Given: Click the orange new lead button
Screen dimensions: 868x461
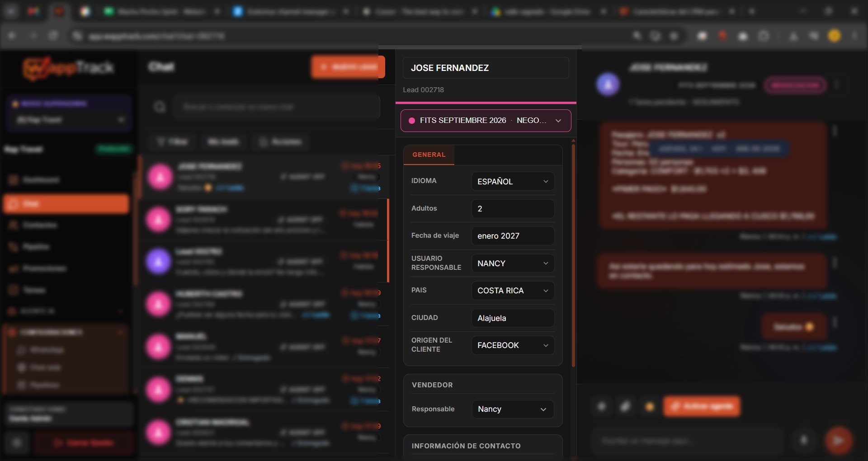Looking at the screenshot, I should [x=348, y=67].
